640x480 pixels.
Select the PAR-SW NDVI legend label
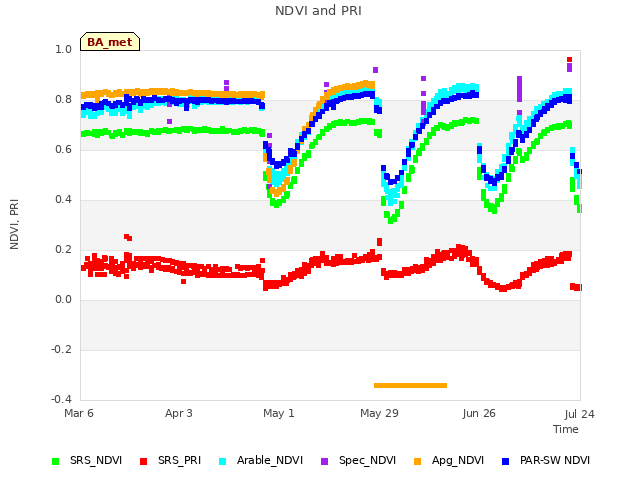click(x=555, y=460)
